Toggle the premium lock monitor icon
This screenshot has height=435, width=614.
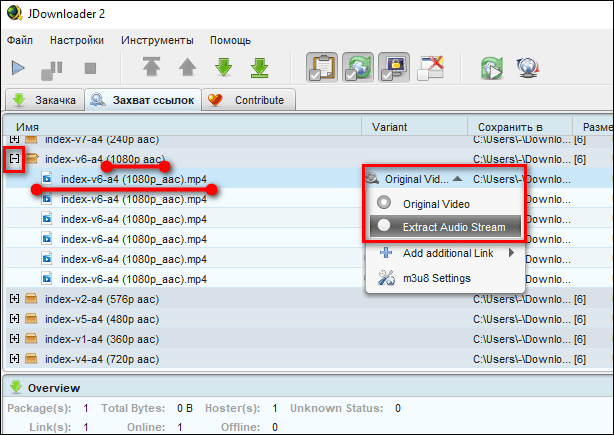394,68
